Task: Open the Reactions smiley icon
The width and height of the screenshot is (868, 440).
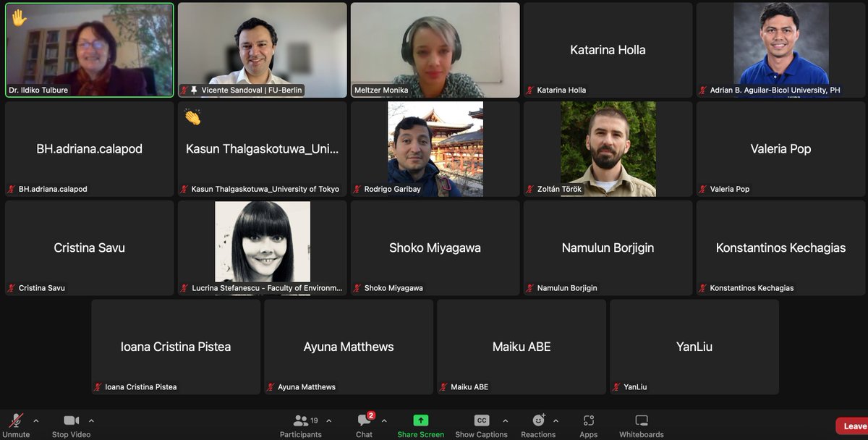Action: pos(538,420)
